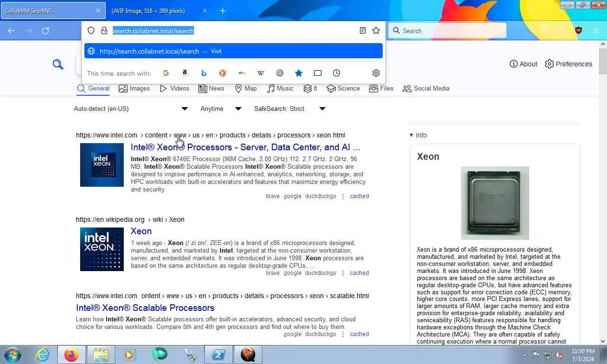Close the CollabVM SearXNG tab
Image resolution: width=607 pixels, height=364 pixels.
98,10
